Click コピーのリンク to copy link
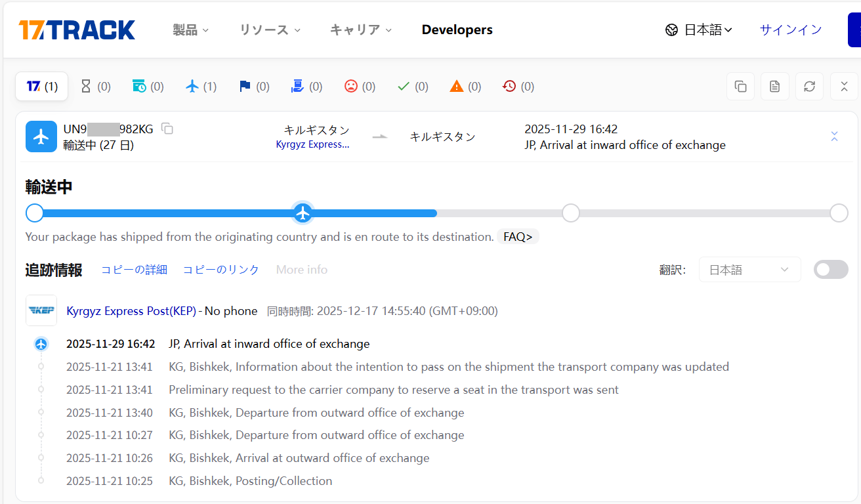 pyautogui.click(x=220, y=270)
